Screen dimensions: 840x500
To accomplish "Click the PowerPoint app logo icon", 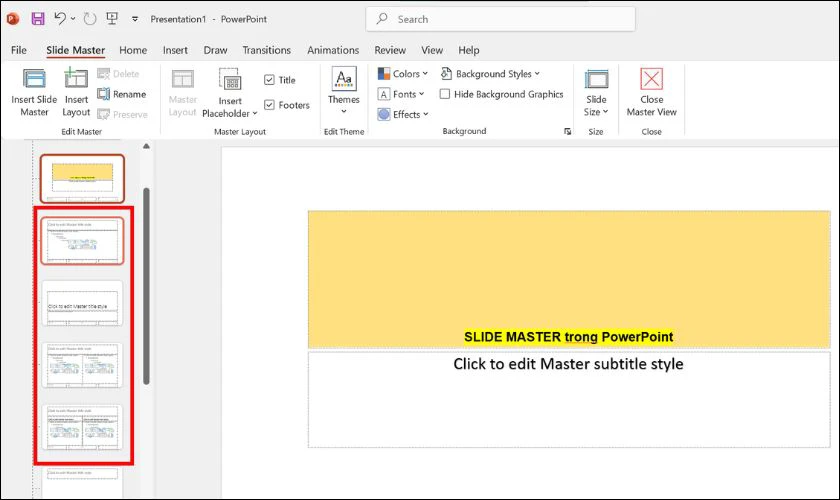I will pos(13,19).
